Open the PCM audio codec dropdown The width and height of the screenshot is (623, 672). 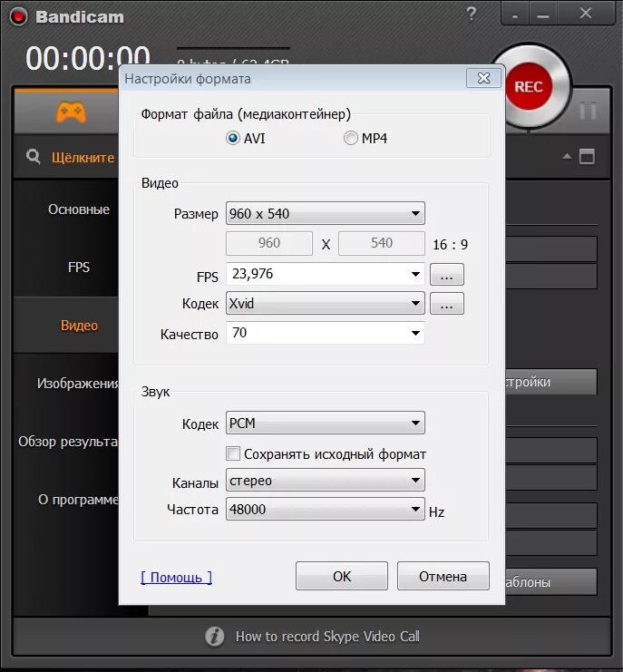click(x=326, y=423)
